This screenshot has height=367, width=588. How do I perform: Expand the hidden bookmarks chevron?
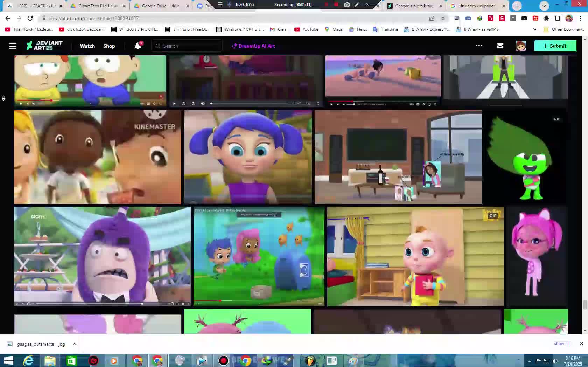(x=534, y=29)
